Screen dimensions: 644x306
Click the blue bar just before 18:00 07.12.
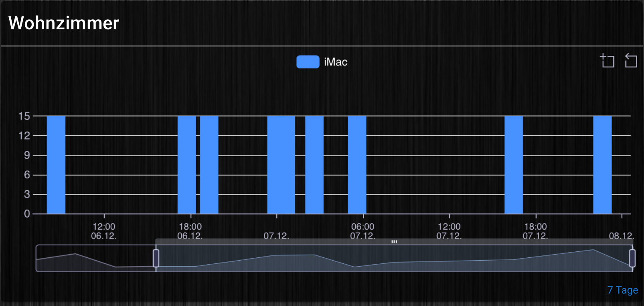pyautogui.click(x=514, y=165)
